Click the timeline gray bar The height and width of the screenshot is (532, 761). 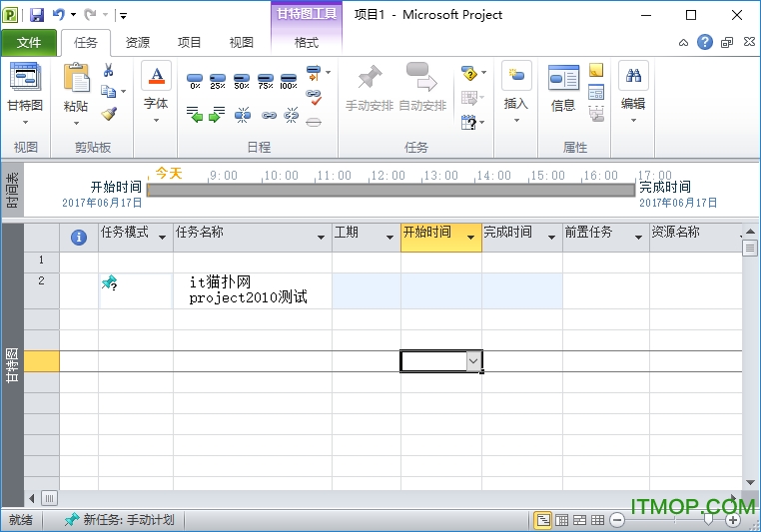point(391,190)
